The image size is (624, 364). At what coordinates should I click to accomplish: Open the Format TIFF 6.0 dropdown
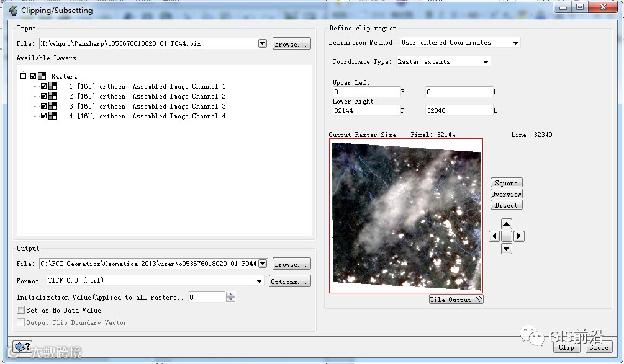pyautogui.click(x=259, y=281)
